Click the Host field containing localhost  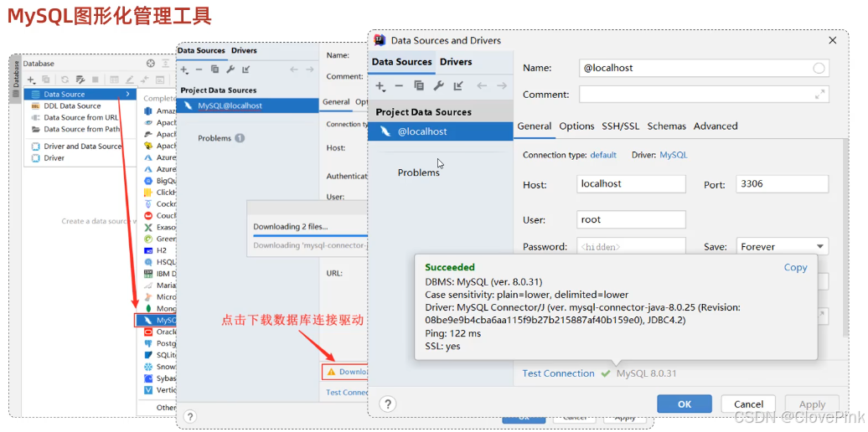631,183
